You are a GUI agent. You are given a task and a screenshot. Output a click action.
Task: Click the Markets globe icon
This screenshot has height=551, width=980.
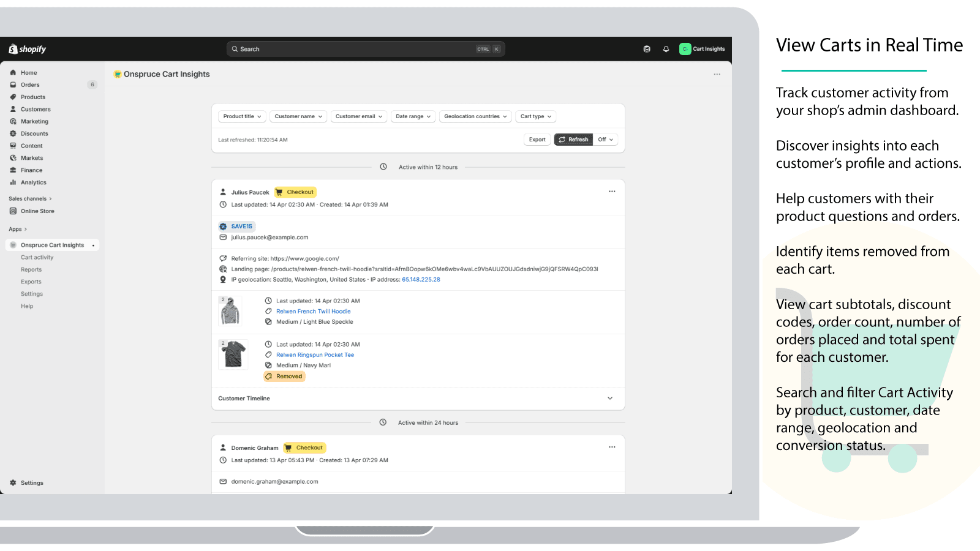[x=13, y=158]
